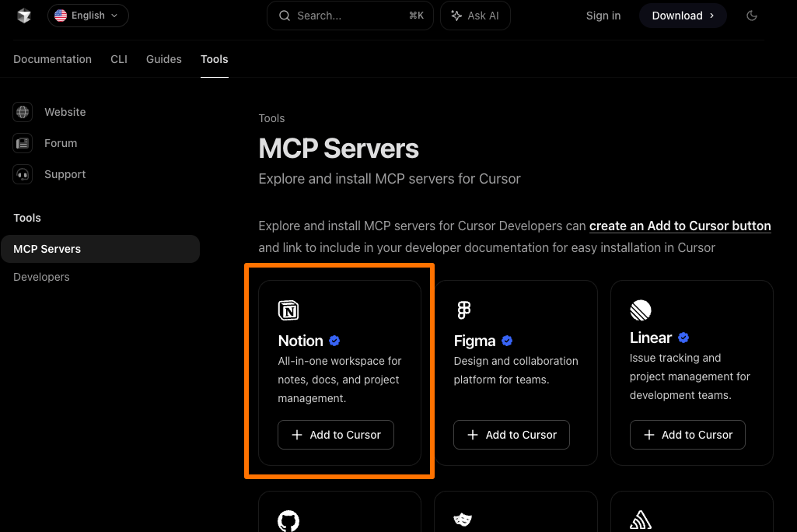Click Figma description text
The height and width of the screenshot is (532, 797).
pyautogui.click(x=516, y=370)
